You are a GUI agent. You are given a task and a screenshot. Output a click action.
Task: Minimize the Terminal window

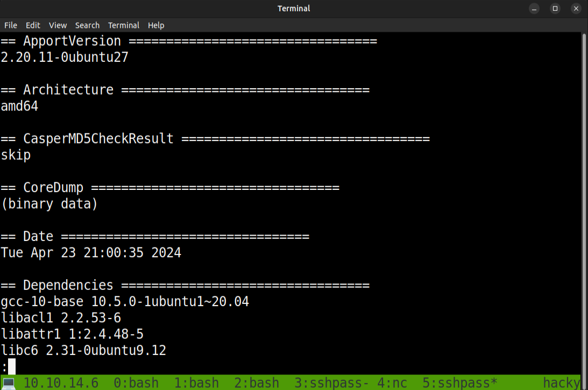(x=535, y=8)
